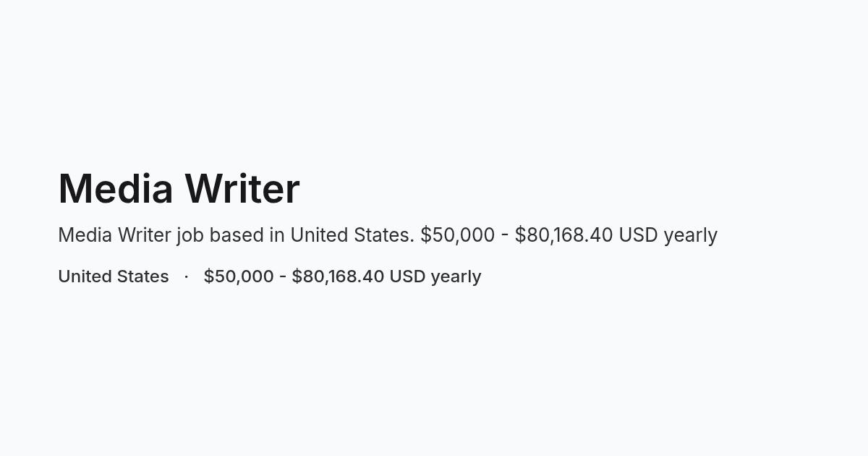Click the Media Writer heading
This screenshot has height=456, width=868.
[x=179, y=189]
